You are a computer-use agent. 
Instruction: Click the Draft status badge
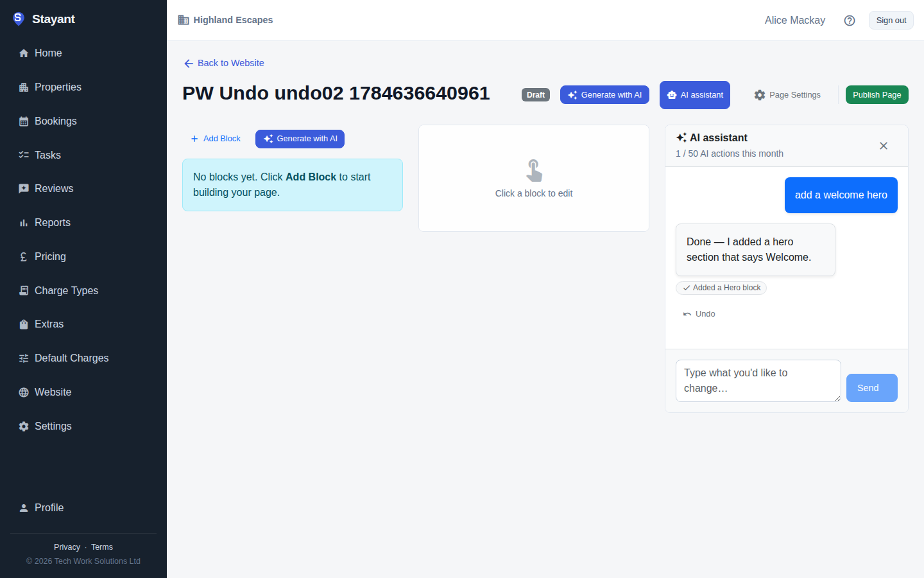coord(536,95)
